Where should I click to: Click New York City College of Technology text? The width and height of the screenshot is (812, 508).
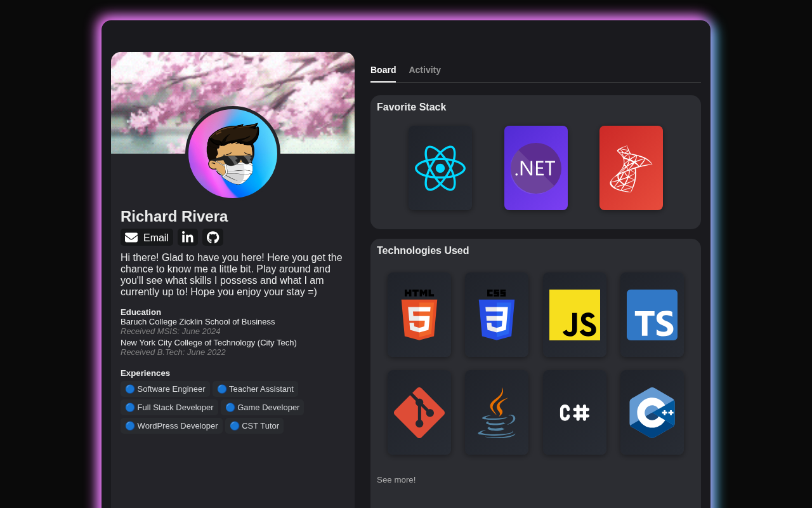coord(209,343)
